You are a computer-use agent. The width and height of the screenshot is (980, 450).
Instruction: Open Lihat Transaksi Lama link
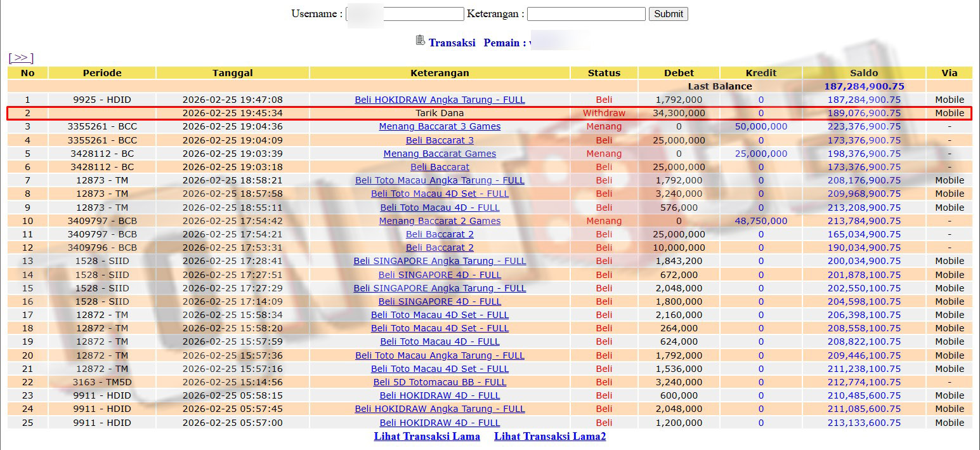[x=427, y=437]
